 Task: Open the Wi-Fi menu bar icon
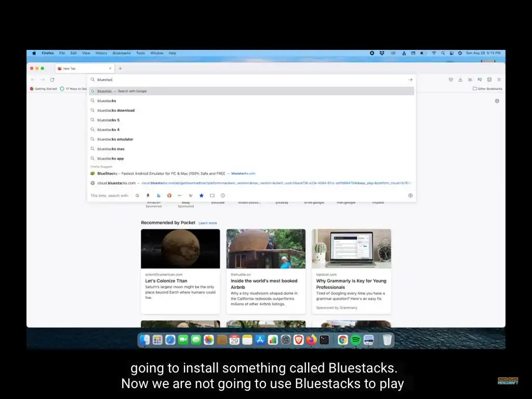point(434,54)
